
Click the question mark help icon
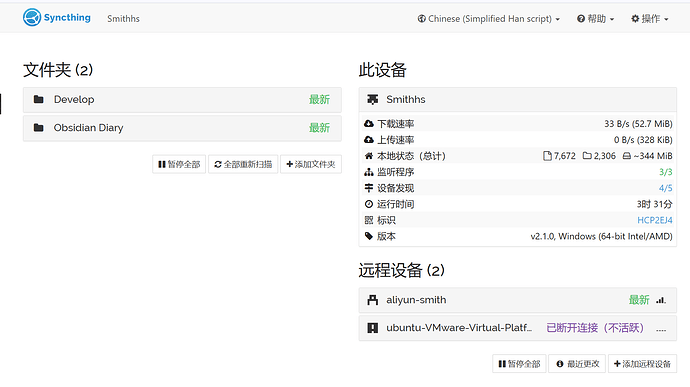(x=581, y=18)
